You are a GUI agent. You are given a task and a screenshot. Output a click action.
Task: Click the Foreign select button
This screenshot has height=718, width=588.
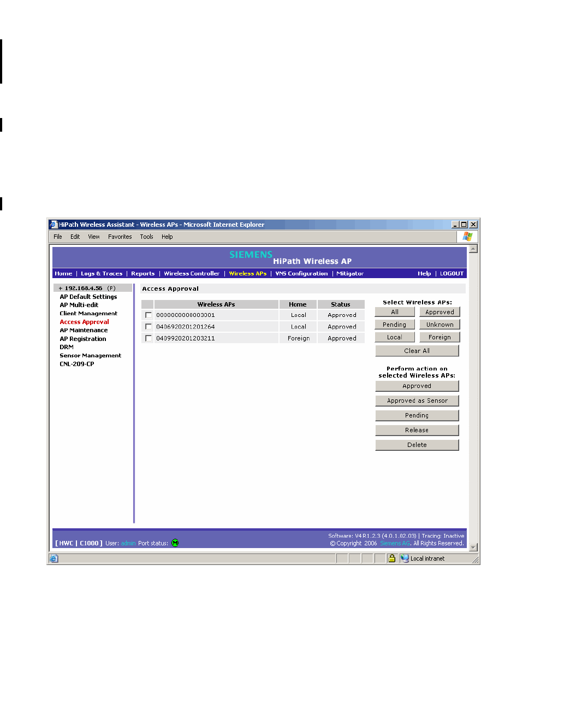(439, 337)
